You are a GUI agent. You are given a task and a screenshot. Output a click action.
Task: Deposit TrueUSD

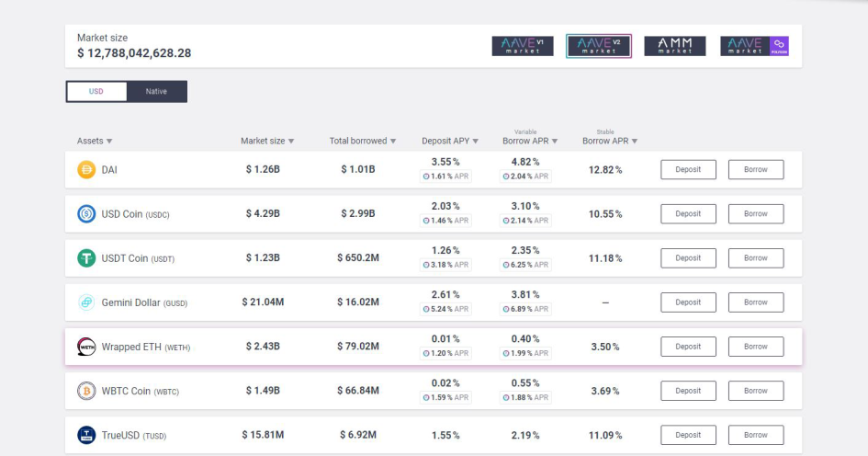click(688, 435)
